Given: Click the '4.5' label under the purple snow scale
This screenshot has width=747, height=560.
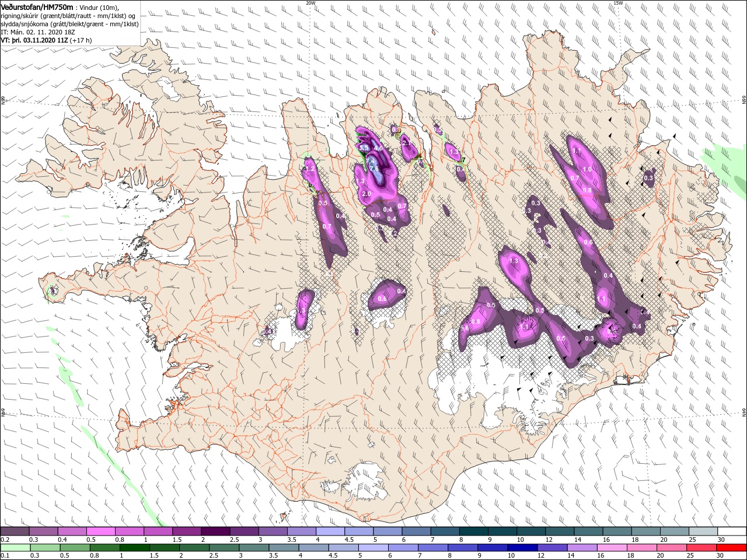Looking at the screenshot, I should [349, 540].
